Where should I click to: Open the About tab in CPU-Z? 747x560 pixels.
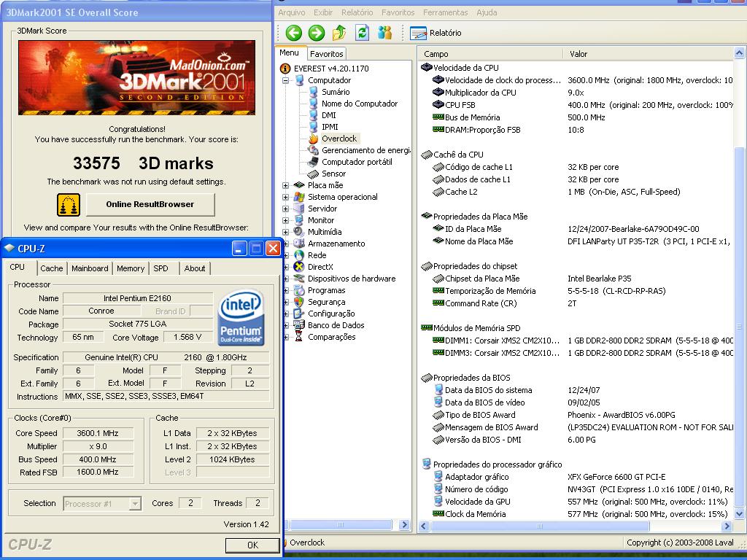(194, 268)
